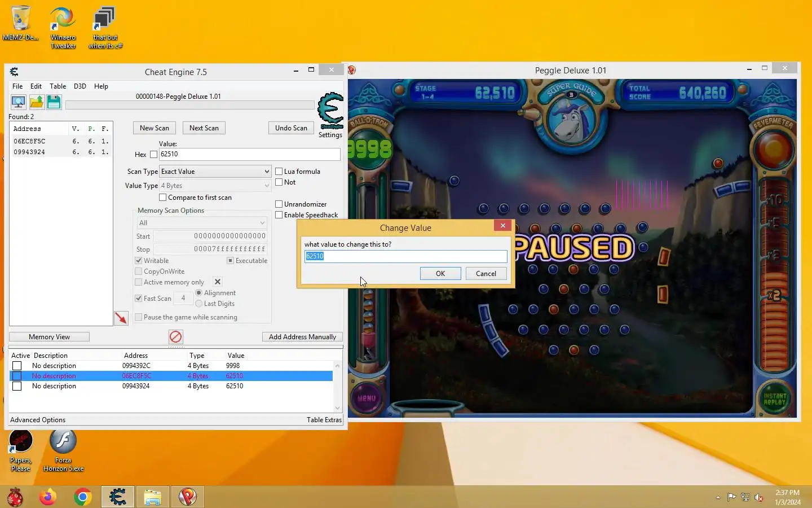Toggle active checkbox for 09943924 table row
Screen dimensions: 812x508
(x=17, y=386)
